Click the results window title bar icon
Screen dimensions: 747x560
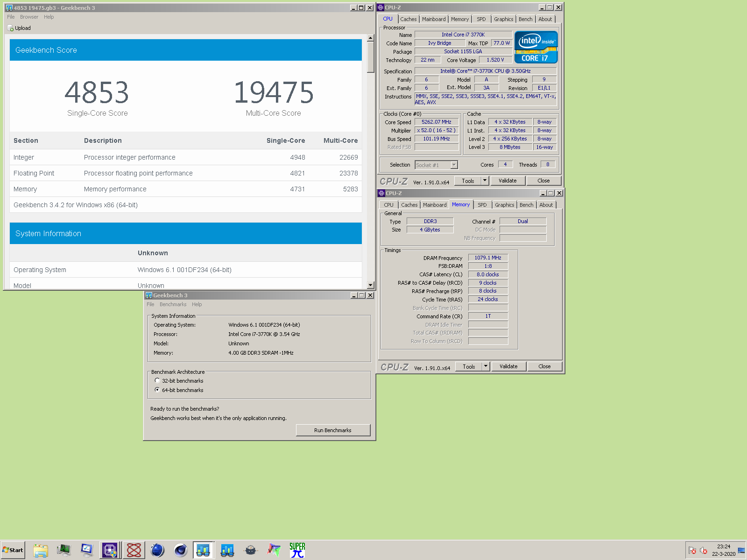click(9, 8)
